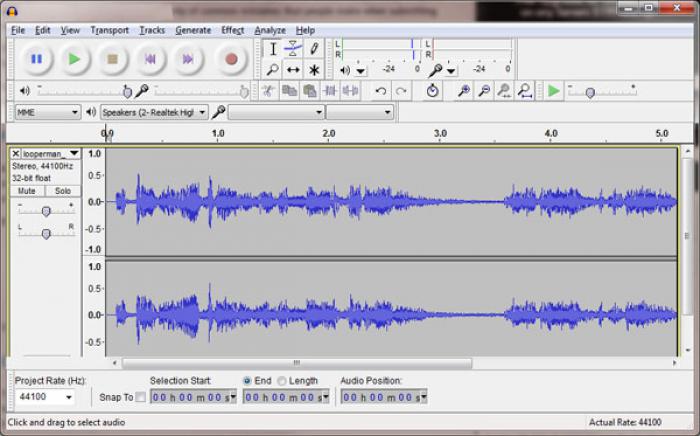
Task: Open the Project Rate 44100 dropdown
Action: pos(43,397)
